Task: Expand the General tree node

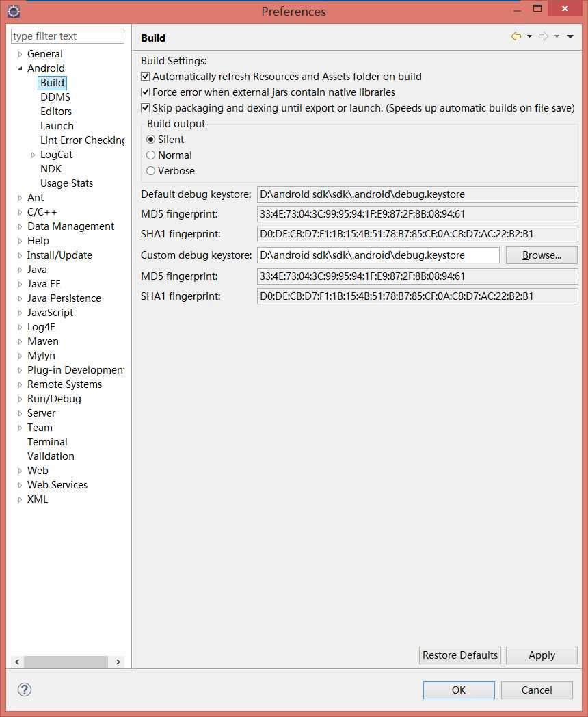Action: click(20, 55)
